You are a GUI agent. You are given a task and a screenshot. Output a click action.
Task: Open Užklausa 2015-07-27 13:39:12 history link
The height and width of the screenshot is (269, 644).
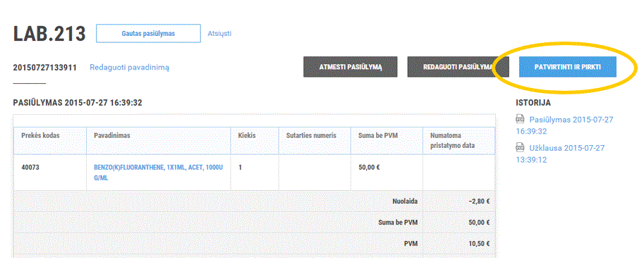click(x=560, y=154)
